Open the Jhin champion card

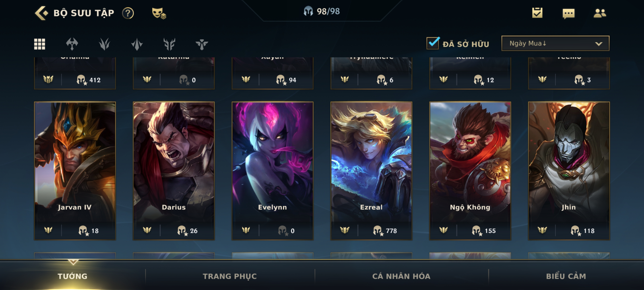pos(569,171)
